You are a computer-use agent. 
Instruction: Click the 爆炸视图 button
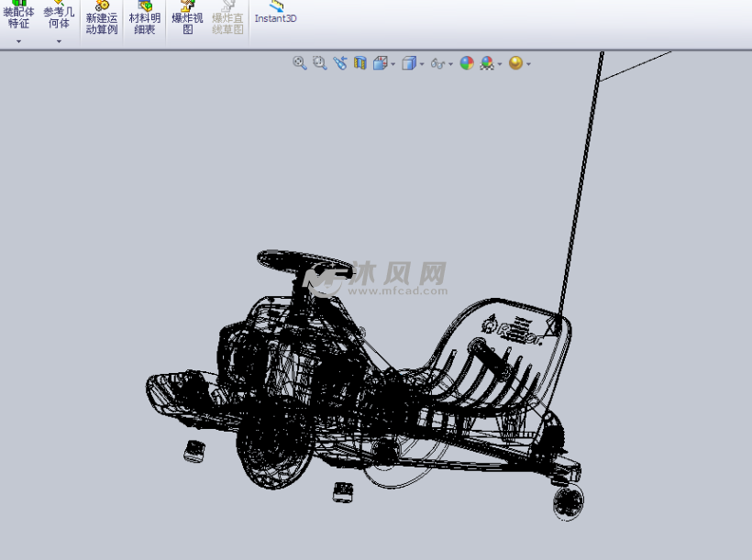(x=188, y=18)
